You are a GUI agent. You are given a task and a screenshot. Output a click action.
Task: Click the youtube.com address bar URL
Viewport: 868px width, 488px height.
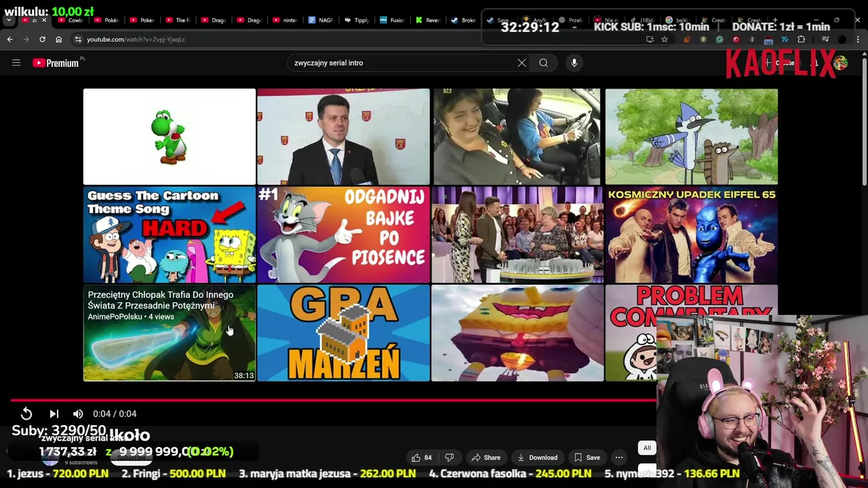136,39
